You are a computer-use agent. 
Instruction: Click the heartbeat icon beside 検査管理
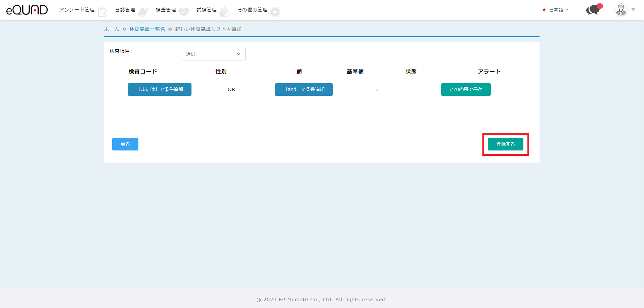(x=184, y=12)
